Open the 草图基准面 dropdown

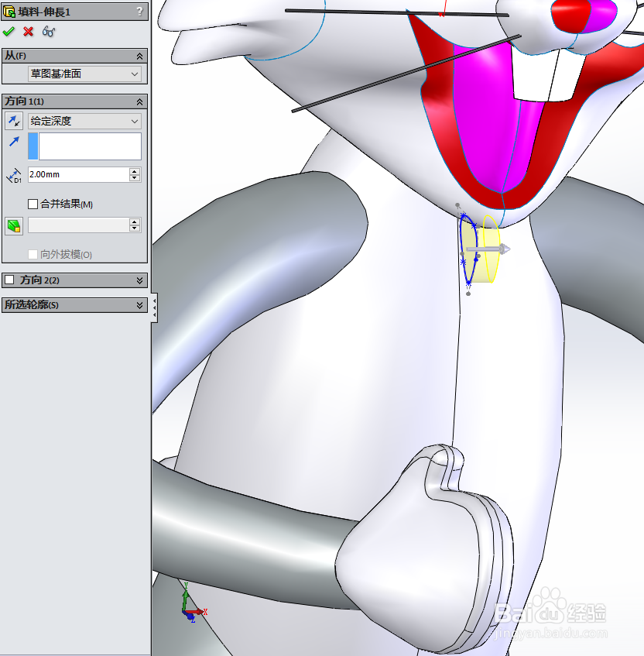[85, 74]
